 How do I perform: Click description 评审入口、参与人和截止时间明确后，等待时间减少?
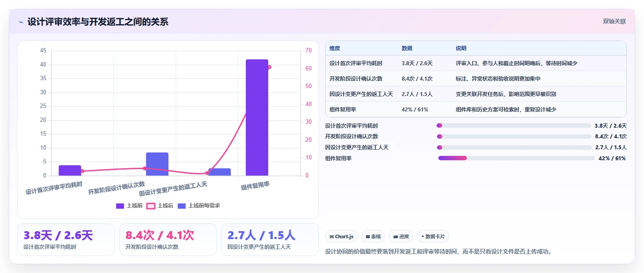517,63
